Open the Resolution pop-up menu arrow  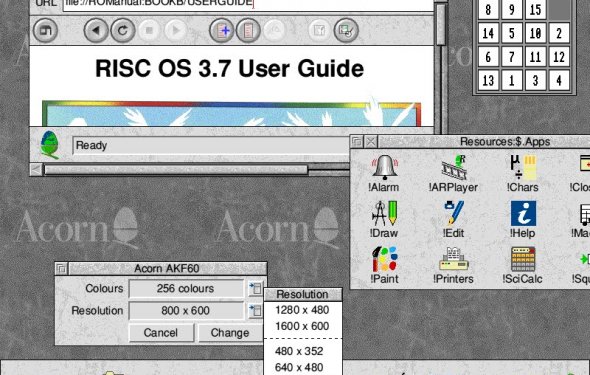255,311
